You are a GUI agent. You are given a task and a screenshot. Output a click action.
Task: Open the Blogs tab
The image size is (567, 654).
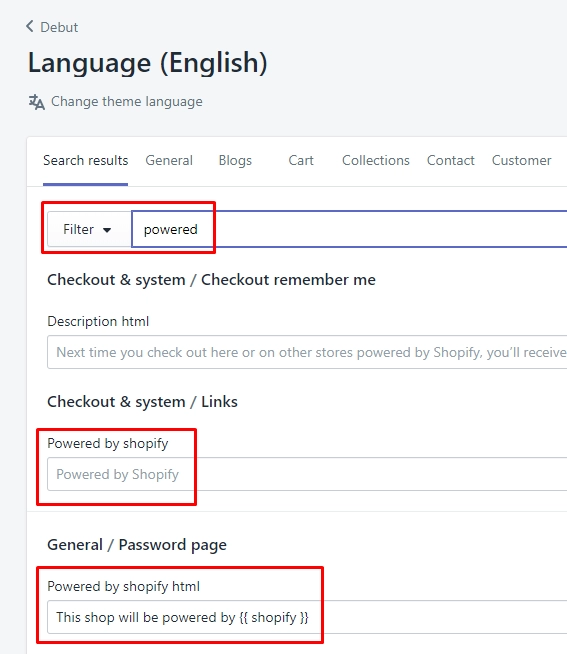235,161
